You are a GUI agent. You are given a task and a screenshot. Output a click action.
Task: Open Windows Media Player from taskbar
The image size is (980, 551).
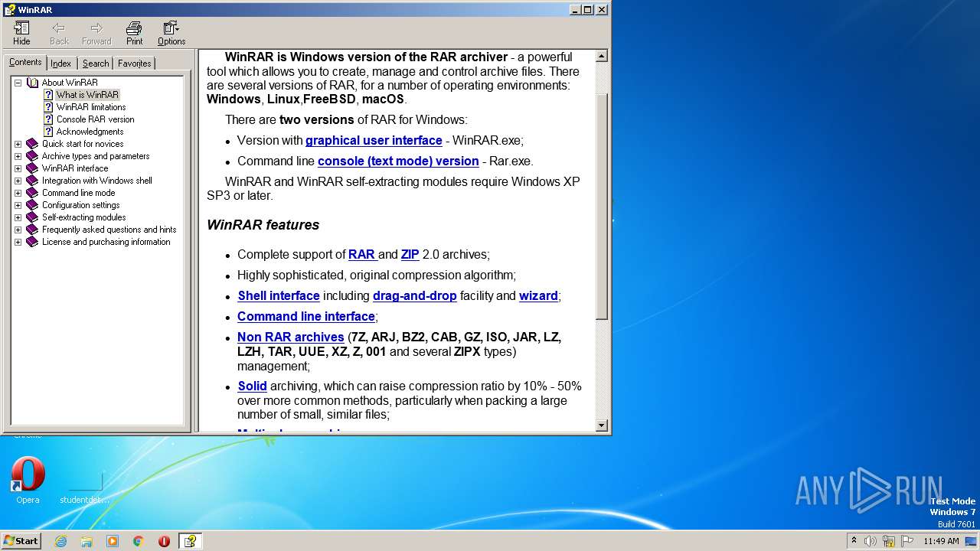113,541
